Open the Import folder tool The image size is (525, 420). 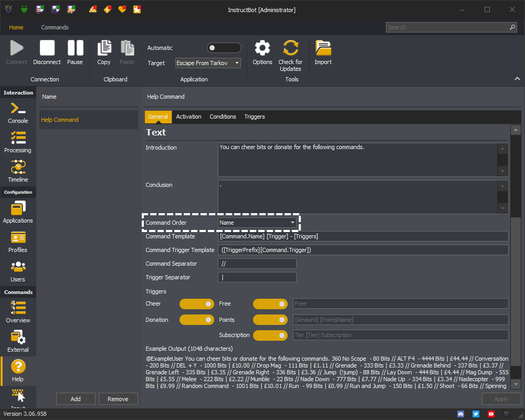click(323, 52)
